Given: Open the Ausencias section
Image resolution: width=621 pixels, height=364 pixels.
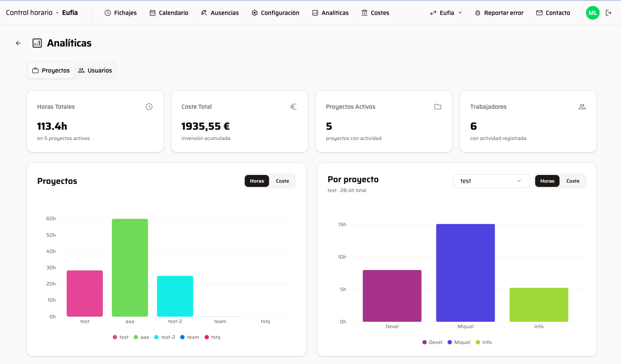Looking at the screenshot, I should (x=220, y=13).
